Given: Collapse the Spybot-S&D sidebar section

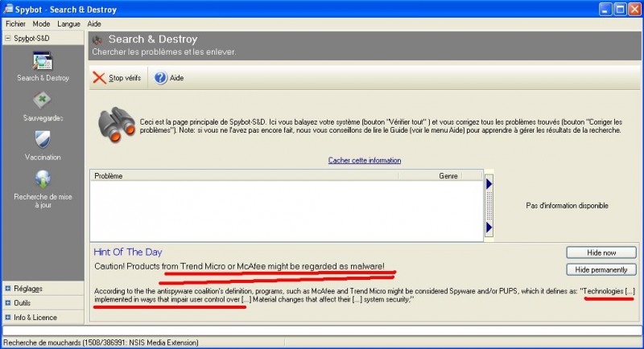Looking at the screenshot, I should (x=7, y=38).
